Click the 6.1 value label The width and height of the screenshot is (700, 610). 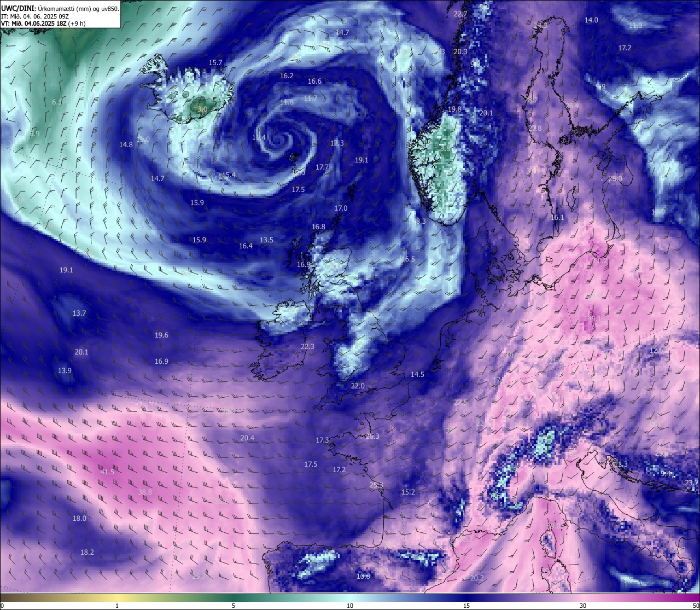coord(57,102)
